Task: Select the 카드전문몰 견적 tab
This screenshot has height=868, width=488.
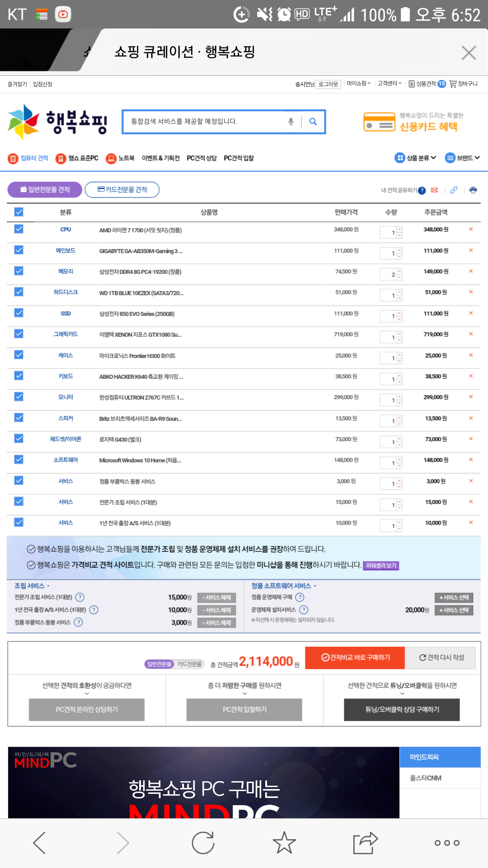Action: [122, 189]
